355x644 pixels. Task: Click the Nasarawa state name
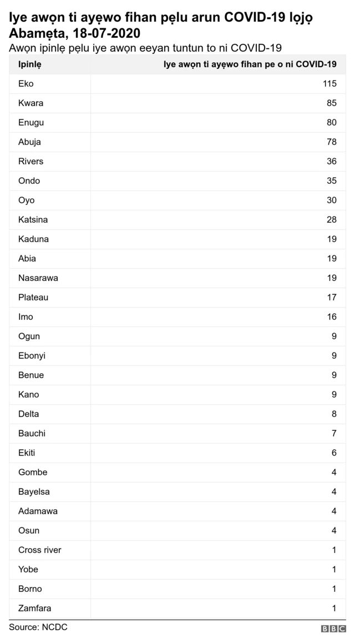pyautogui.click(x=38, y=278)
